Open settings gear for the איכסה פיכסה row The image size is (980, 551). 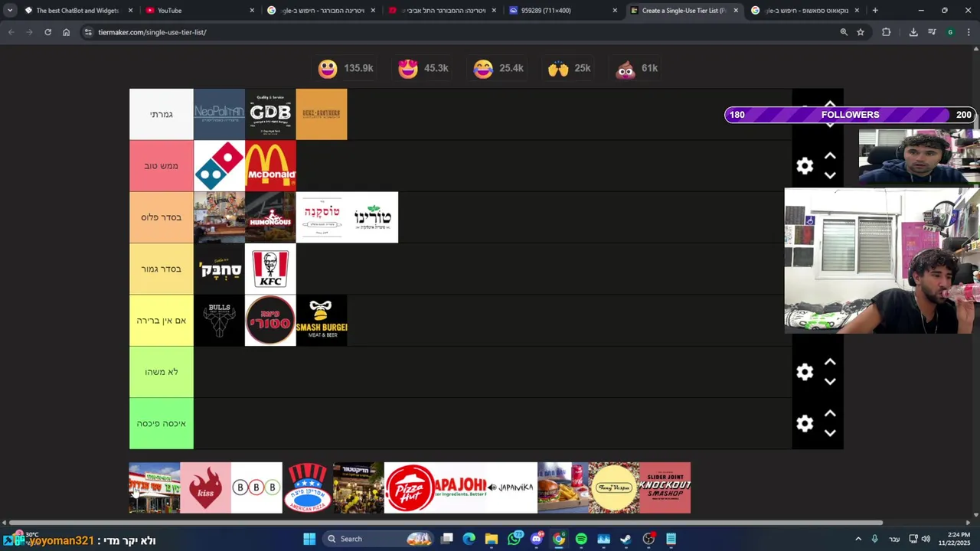coord(805,423)
